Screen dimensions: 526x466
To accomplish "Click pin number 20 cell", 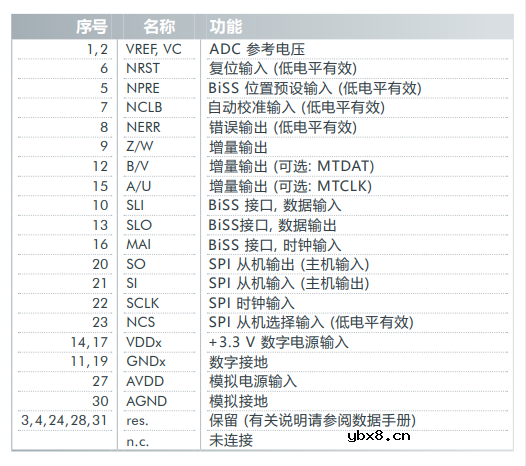I will (100, 264).
